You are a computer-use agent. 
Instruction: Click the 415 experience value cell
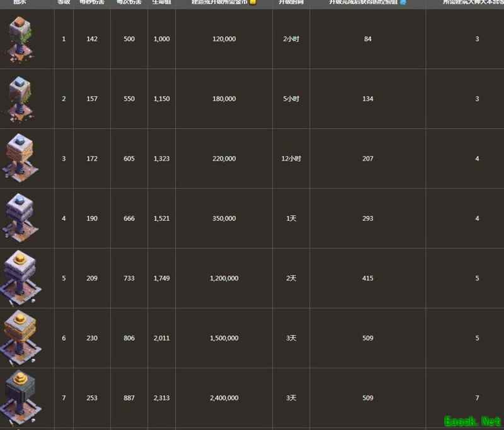[368, 278]
